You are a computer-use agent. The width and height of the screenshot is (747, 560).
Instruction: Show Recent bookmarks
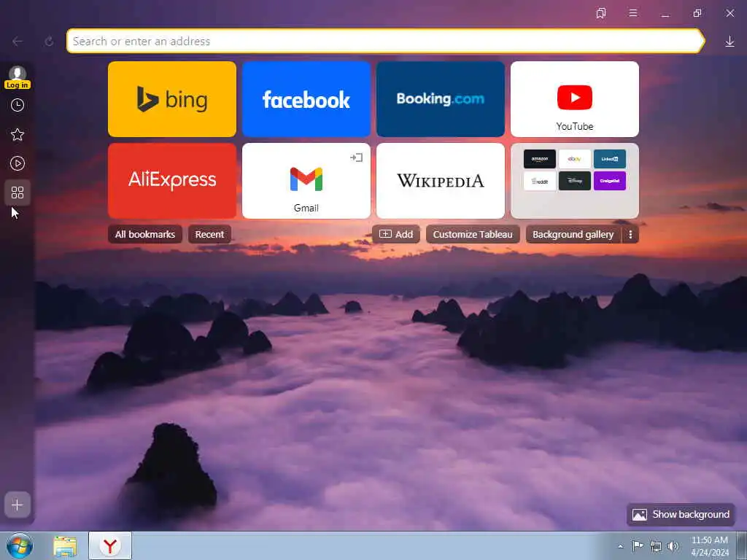pos(209,234)
